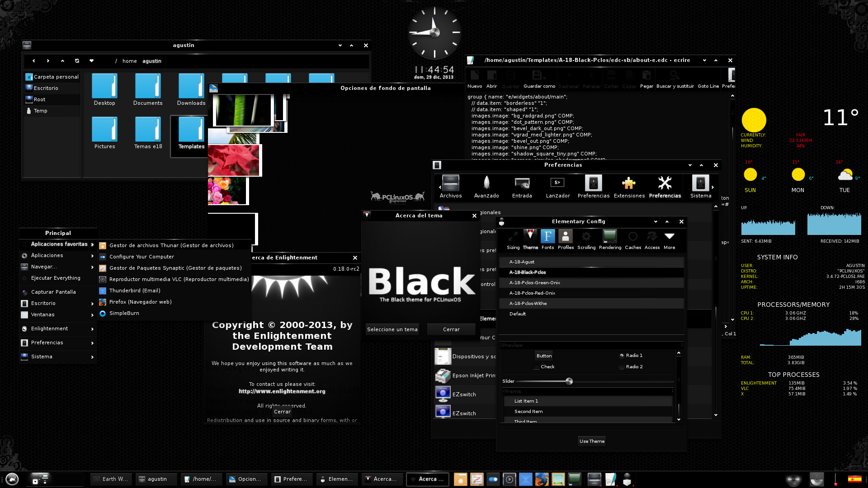Image resolution: width=868 pixels, height=488 pixels.
Task: Expand the Escritorio submenu in Principal menu
Action: point(58,304)
